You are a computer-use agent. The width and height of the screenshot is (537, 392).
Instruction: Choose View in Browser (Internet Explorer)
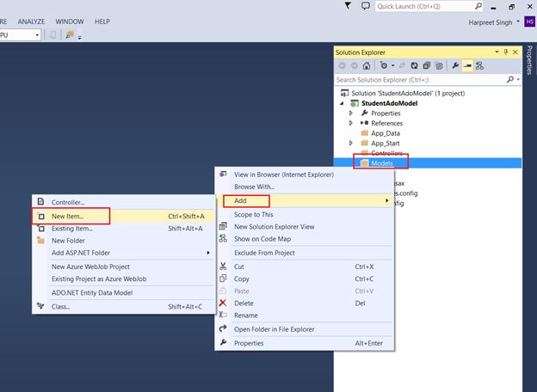284,175
